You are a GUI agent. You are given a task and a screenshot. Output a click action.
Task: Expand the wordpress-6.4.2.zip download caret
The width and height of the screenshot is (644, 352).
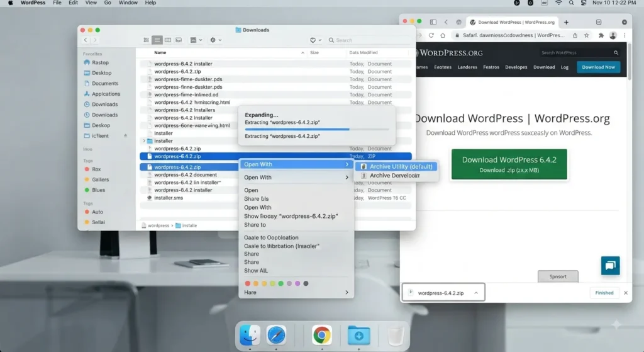pos(476,293)
